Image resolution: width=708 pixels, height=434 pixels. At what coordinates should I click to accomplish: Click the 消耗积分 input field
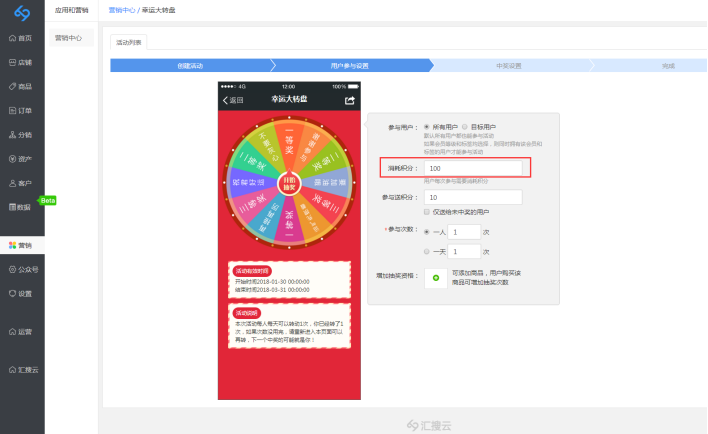pos(472,168)
